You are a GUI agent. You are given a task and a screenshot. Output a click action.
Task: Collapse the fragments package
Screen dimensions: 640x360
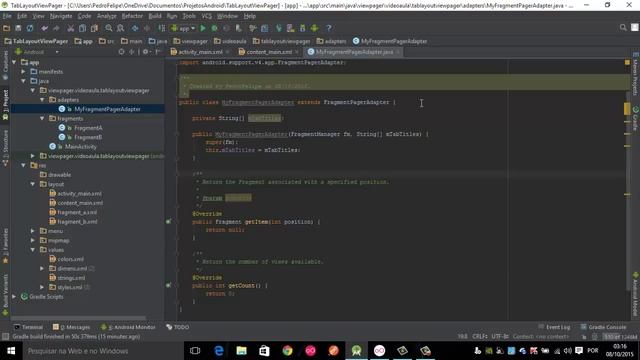tap(42, 118)
